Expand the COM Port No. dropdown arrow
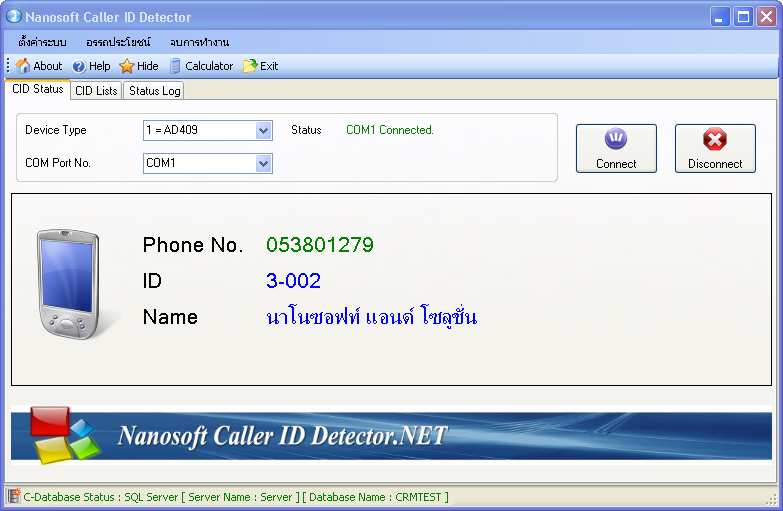The width and height of the screenshot is (783, 511). coord(264,163)
